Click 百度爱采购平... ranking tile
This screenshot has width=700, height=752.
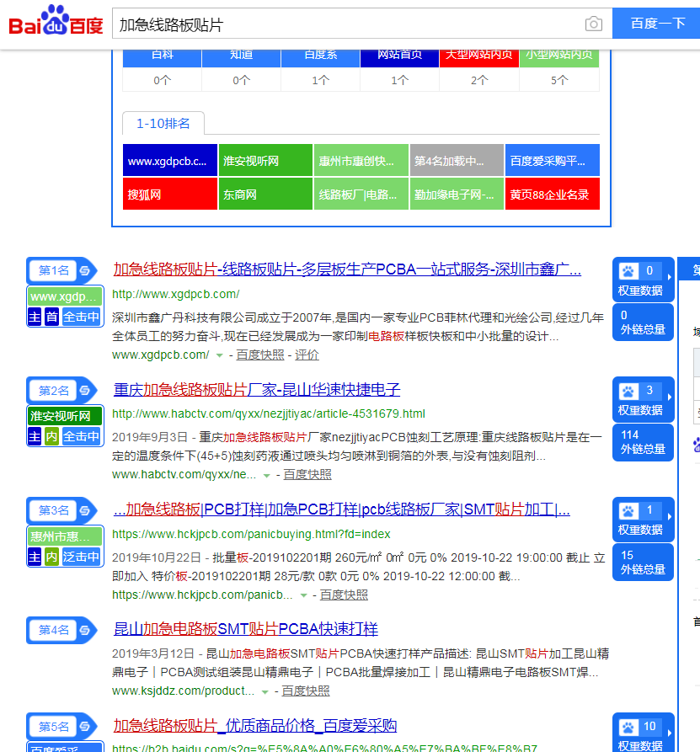(553, 160)
